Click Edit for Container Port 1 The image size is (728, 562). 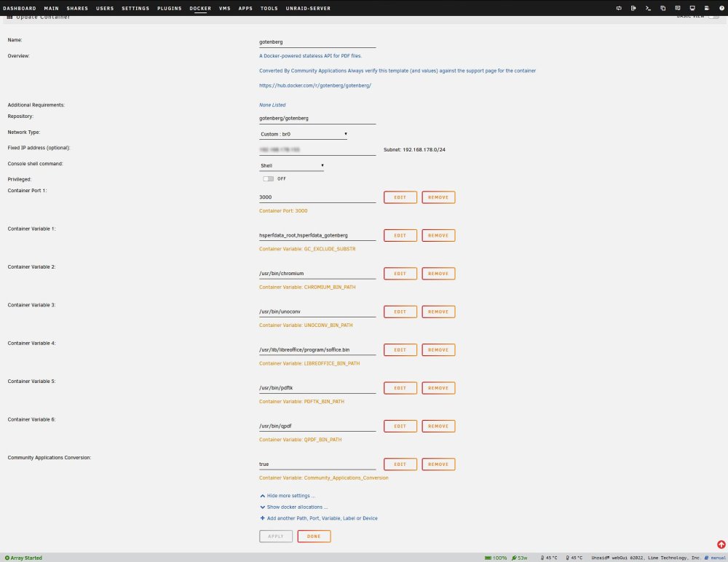tap(400, 197)
